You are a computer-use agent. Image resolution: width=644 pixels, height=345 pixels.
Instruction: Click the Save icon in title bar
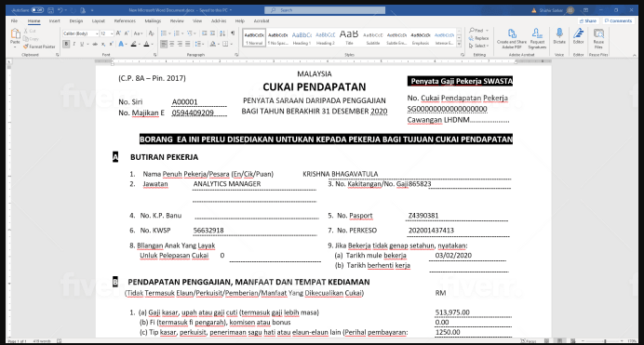click(x=50, y=10)
